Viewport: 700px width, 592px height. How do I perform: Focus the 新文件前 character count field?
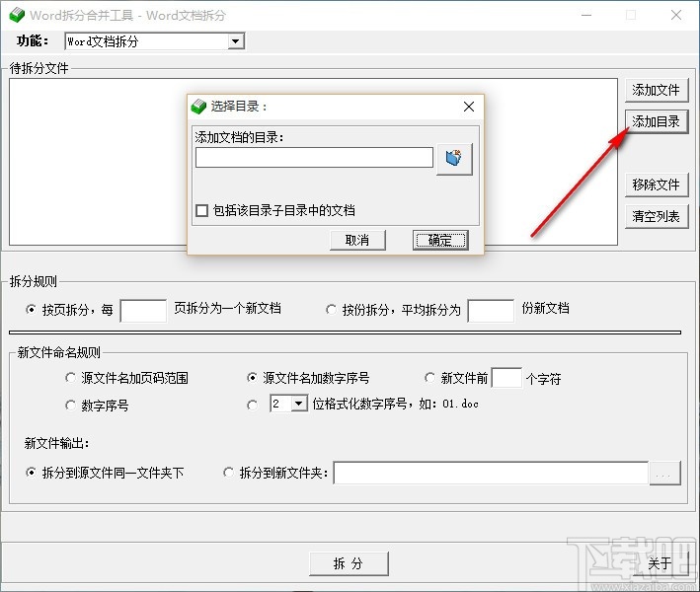(x=506, y=378)
